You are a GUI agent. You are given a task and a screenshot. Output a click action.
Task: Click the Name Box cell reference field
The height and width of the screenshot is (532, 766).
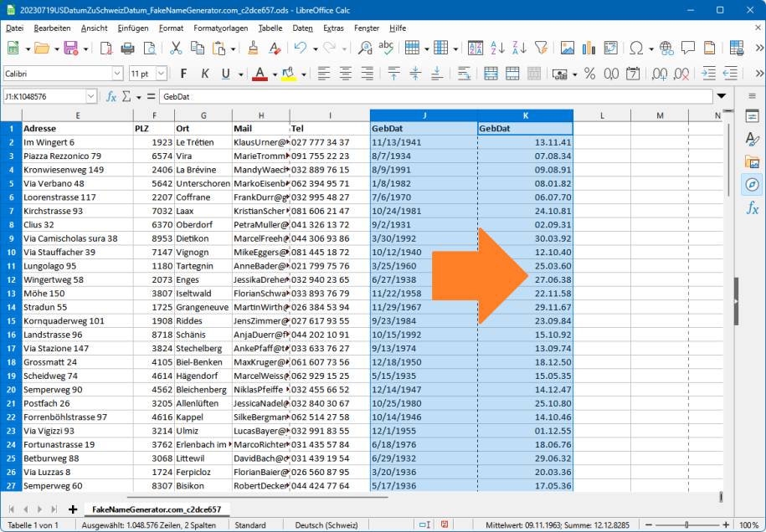(46, 96)
